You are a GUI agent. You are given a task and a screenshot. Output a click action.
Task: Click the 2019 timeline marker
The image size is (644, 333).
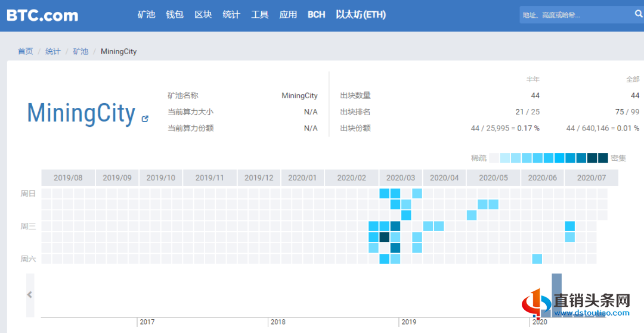408,322
